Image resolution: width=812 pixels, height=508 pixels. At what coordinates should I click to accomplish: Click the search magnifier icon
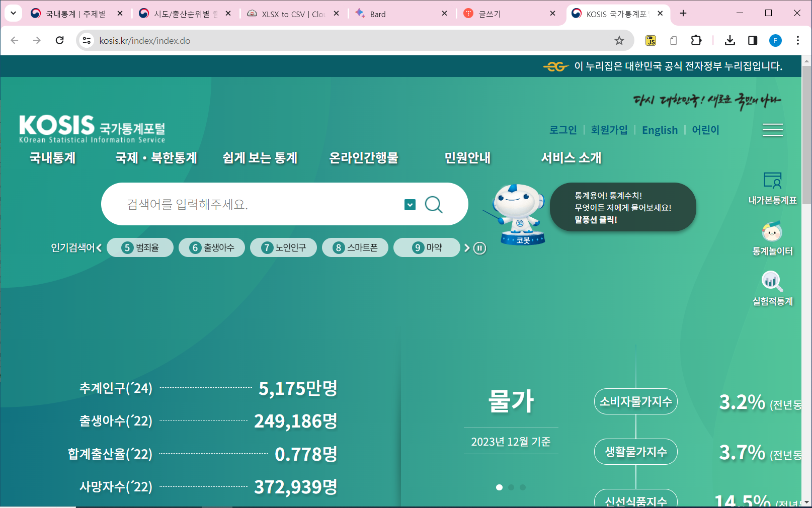(434, 204)
